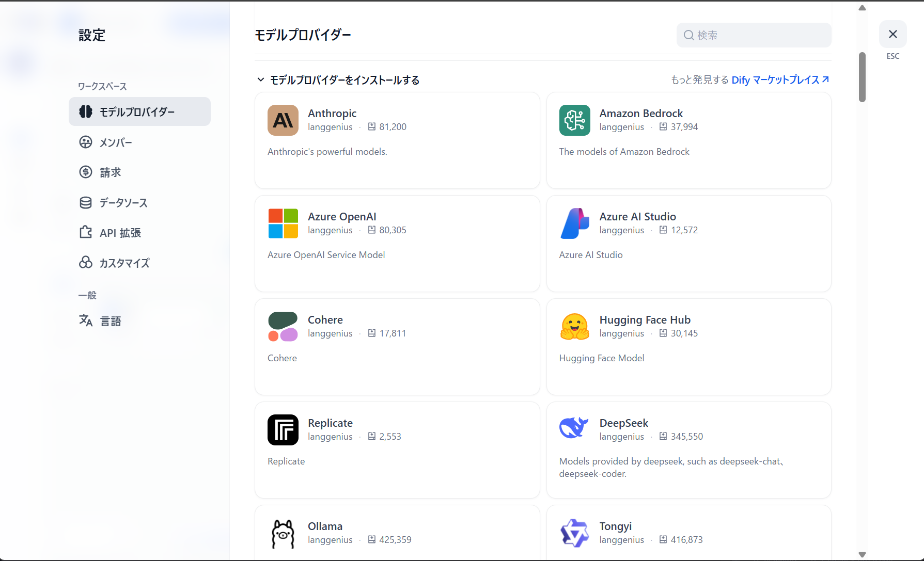Image resolution: width=924 pixels, height=561 pixels.
Task: Click the DeepSeek whale logo
Action: tap(574, 428)
